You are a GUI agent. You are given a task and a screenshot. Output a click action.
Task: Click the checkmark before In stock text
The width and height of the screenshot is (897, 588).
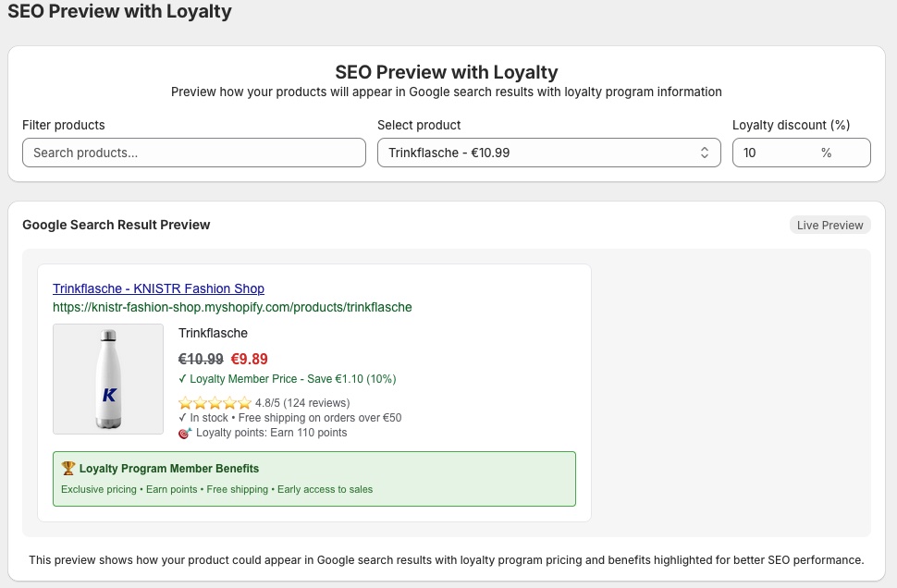coord(182,418)
